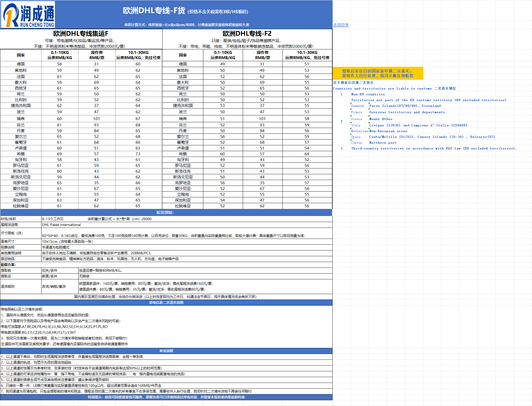
Task: Select the 73 rate for 希腊 in 集运F
Action: click(x=138, y=154)
